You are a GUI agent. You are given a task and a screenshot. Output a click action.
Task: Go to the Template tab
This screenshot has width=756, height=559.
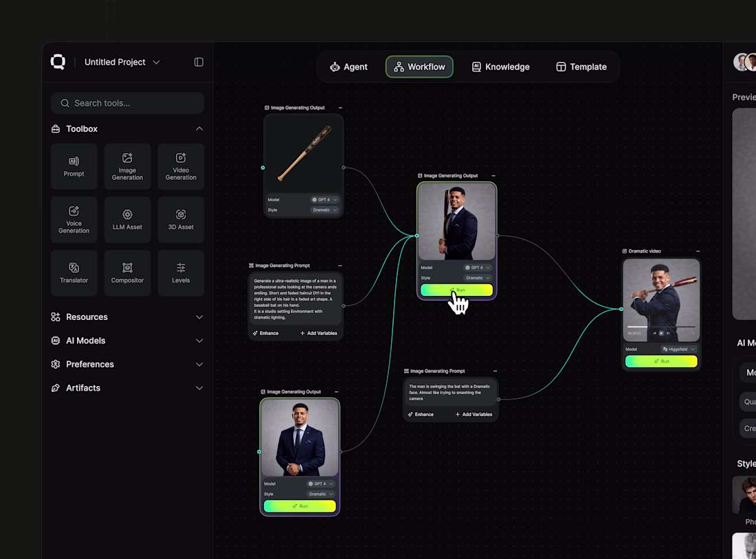pyautogui.click(x=581, y=67)
